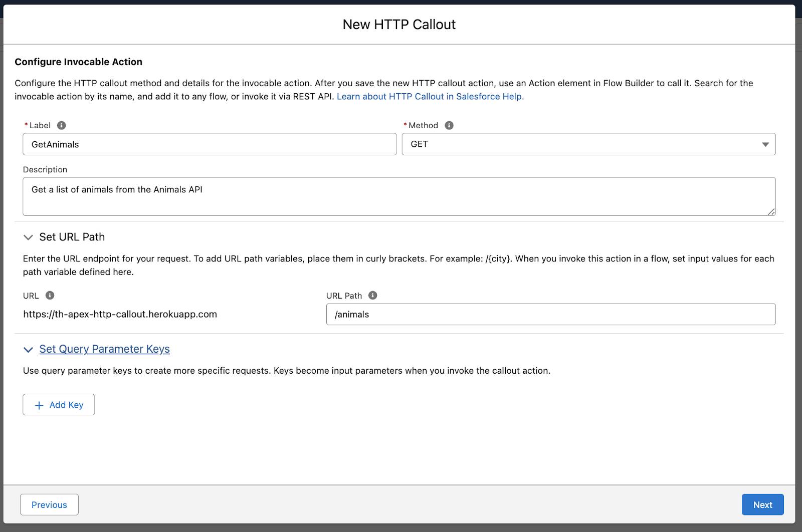Screen dimensions: 802x532
Task: Open the Method picklist showing GET
Action: 589,144
